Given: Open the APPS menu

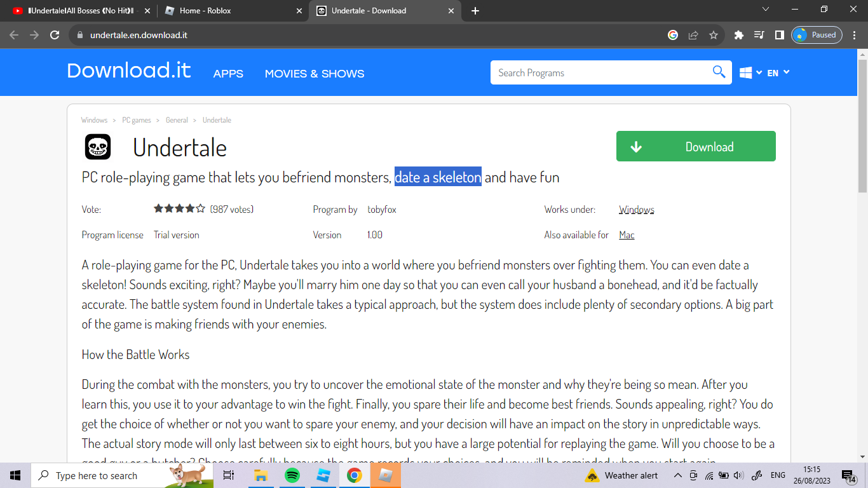Looking at the screenshot, I should pyautogui.click(x=228, y=74).
